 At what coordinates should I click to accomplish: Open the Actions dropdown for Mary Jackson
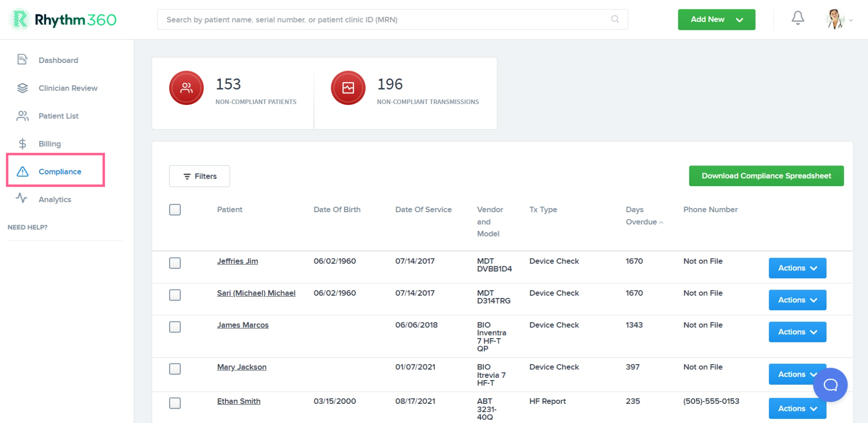pos(797,374)
